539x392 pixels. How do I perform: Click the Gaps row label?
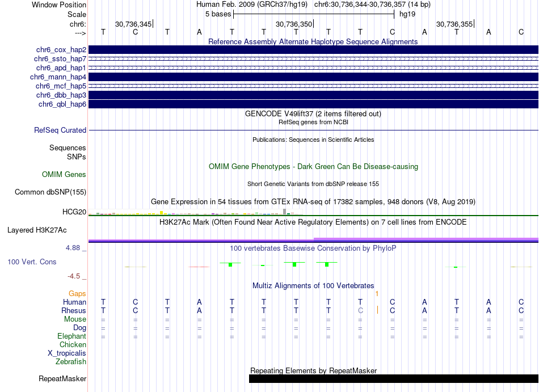click(x=77, y=293)
